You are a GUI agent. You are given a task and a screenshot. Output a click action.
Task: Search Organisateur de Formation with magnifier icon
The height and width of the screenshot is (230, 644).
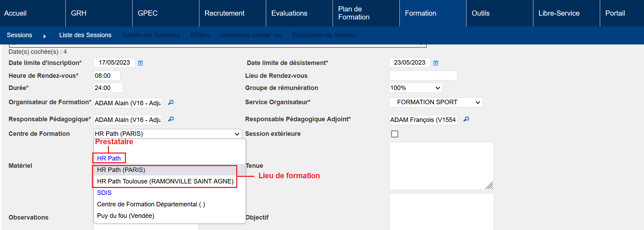(171, 102)
